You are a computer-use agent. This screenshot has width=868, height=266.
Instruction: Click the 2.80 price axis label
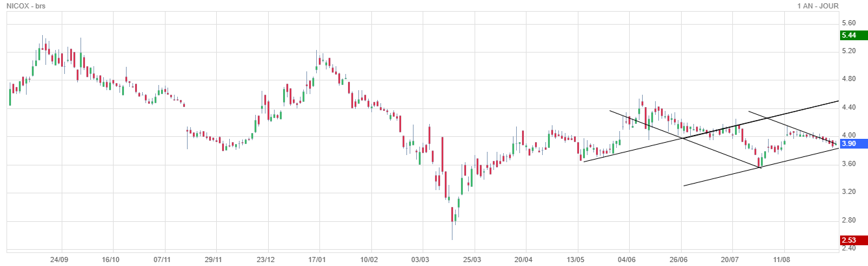tap(848, 221)
